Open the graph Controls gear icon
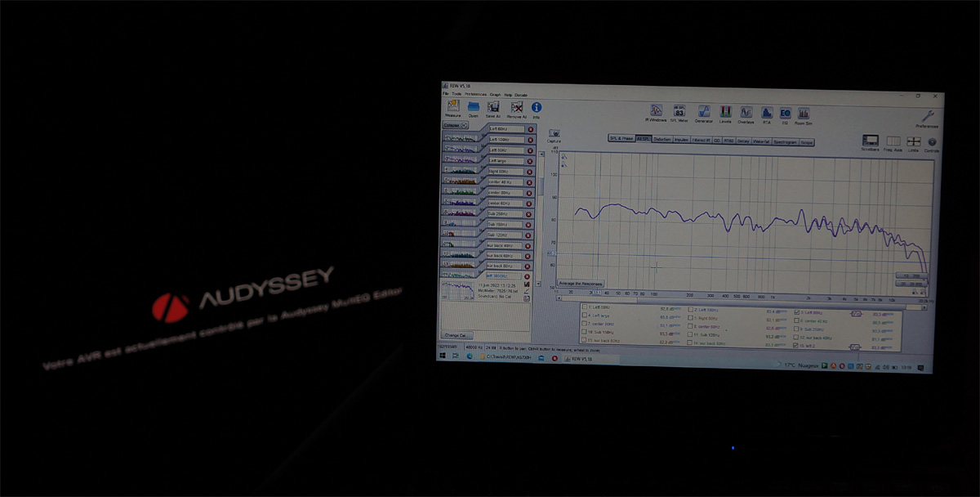This screenshot has width=980, height=497. tap(932, 142)
